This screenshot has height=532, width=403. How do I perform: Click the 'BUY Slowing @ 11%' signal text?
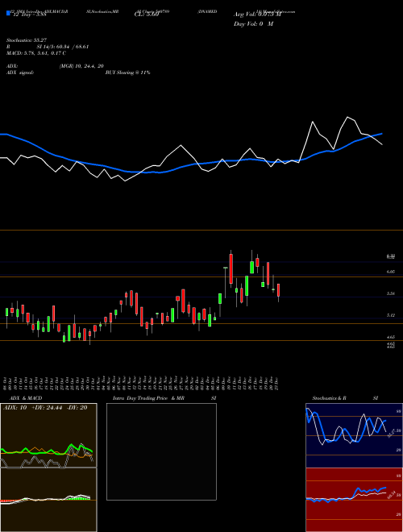pyautogui.click(x=127, y=73)
